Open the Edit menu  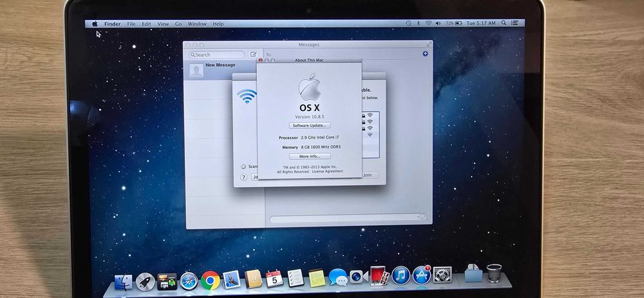coord(147,24)
